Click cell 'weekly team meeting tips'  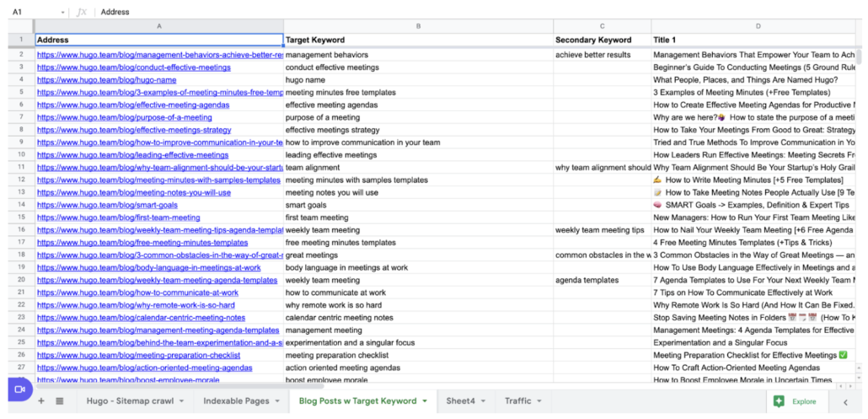coord(603,229)
